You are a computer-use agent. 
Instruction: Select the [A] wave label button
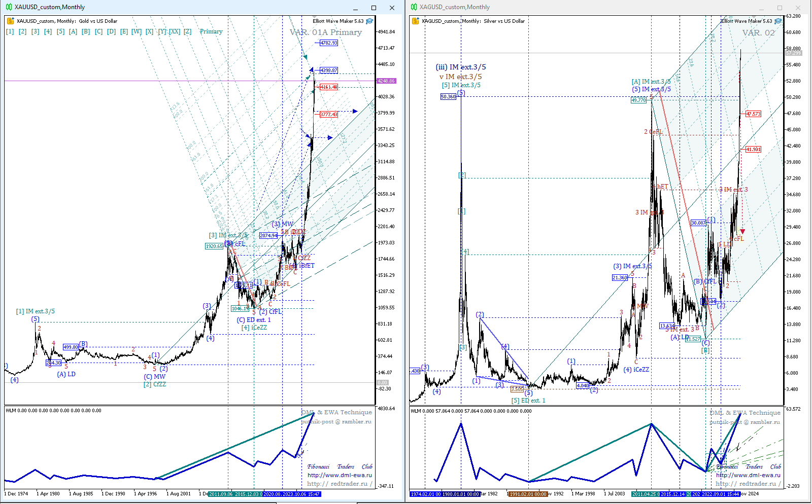(73, 31)
